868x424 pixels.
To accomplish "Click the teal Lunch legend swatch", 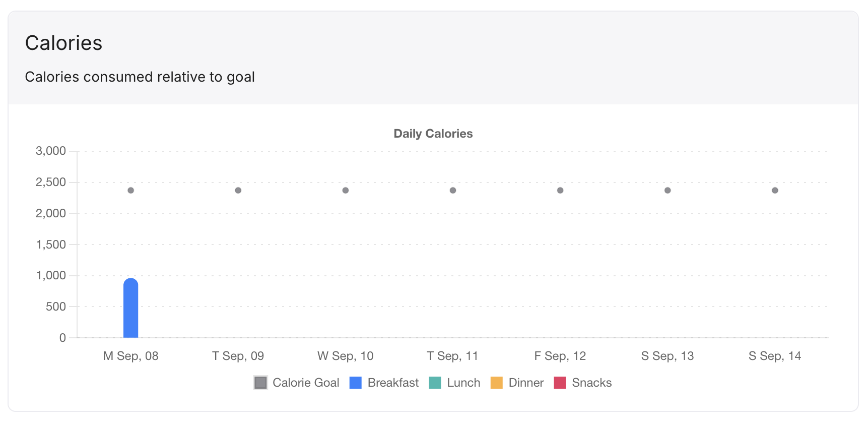I will tap(435, 383).
